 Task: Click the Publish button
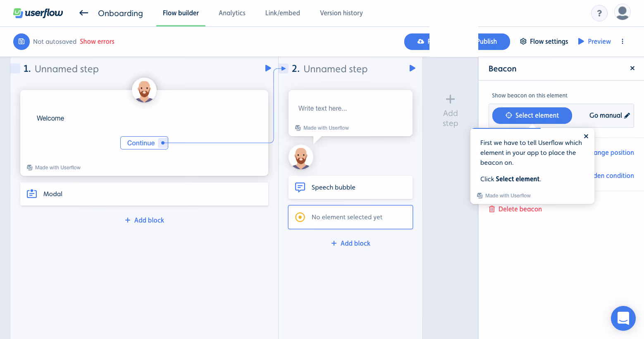tap(494, 41)
